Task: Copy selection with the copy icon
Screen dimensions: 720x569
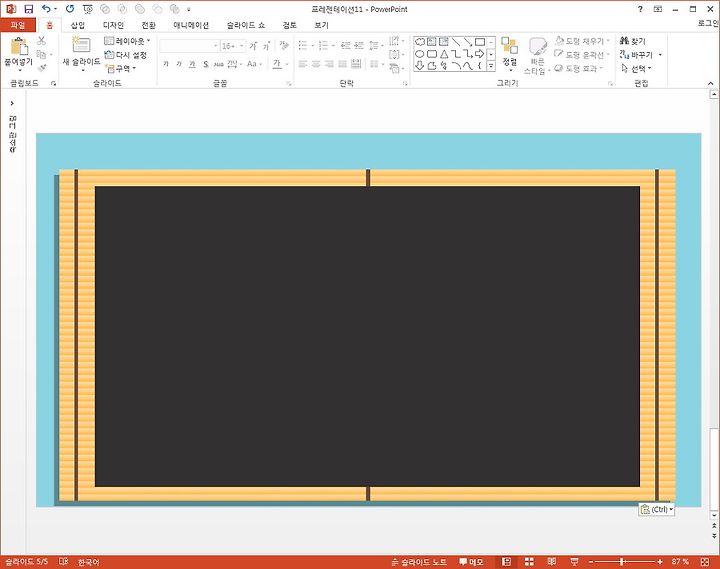Action: coord(41,55)
